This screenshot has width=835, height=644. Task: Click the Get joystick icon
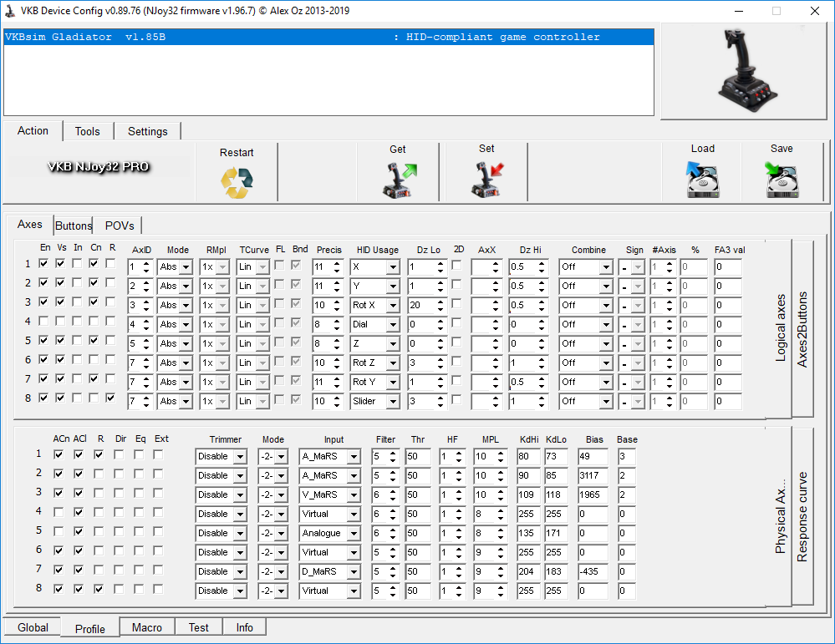click(x=400, y=180)
